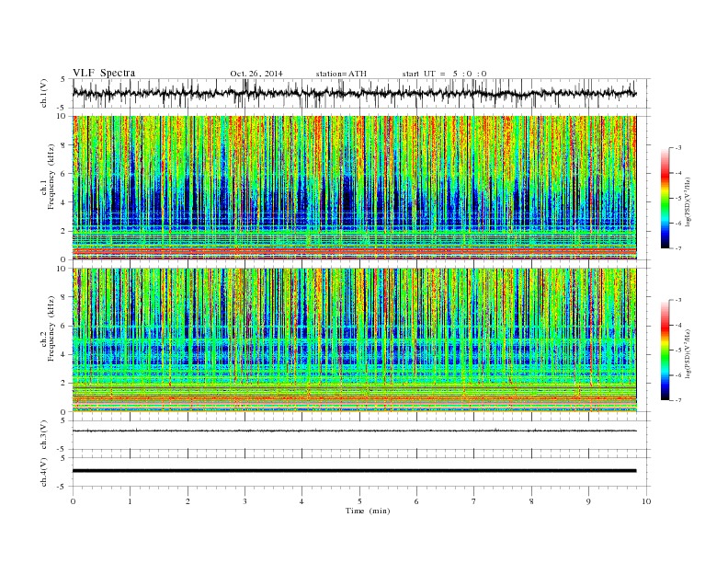This screenshot has height=563, width=728.
Task: Click the ch.2 "Frequency (kHz)" axis label
Action: tap(51, 328)
